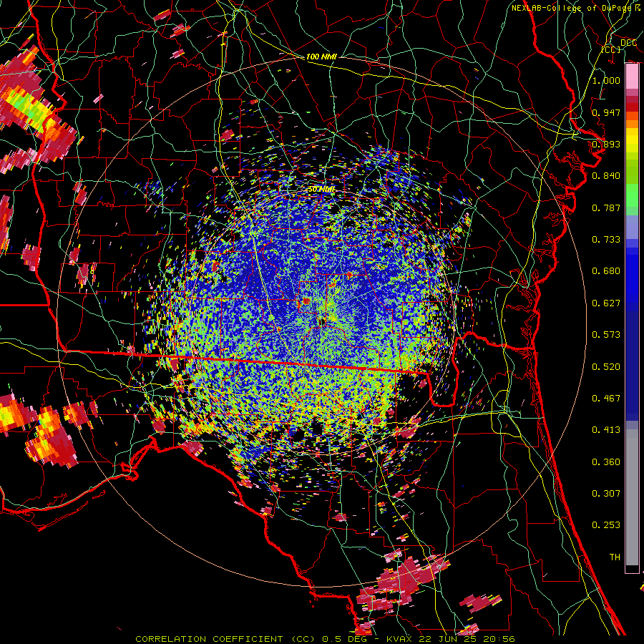Image resolution: width=644 pixels, height=644 pixels.
Task: Select the 0.680 legend value
Action: coord(606,271)
